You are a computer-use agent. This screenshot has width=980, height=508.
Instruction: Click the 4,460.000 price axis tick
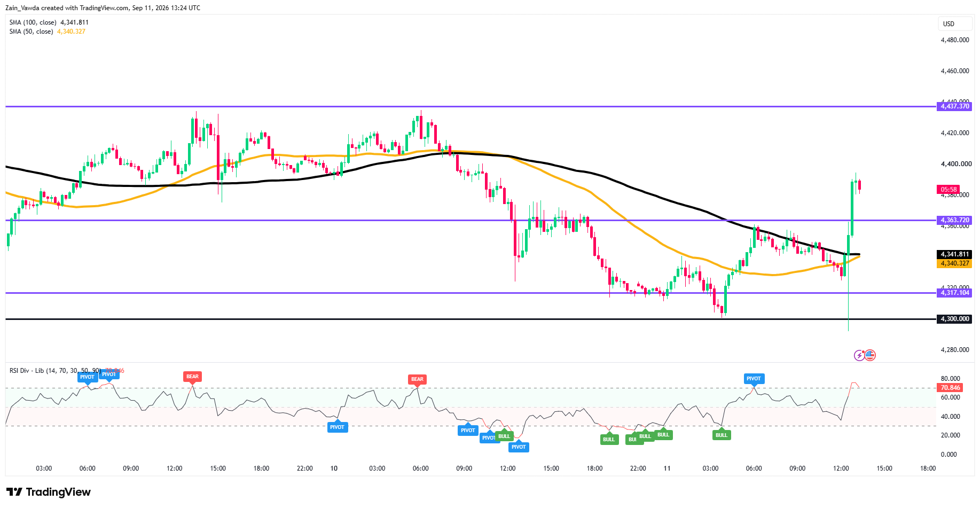pyautogui.click(x=955, y=71)
